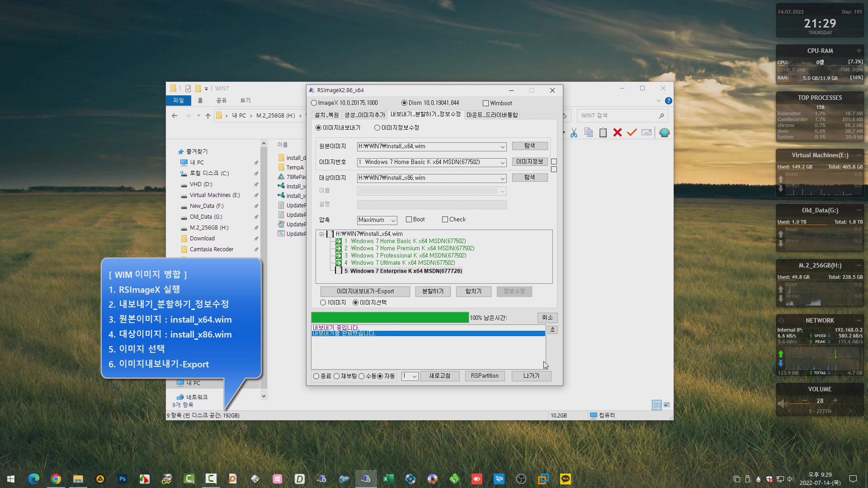Enable the Check checkbox
The image size is (868, 488).
coord(445,220)
